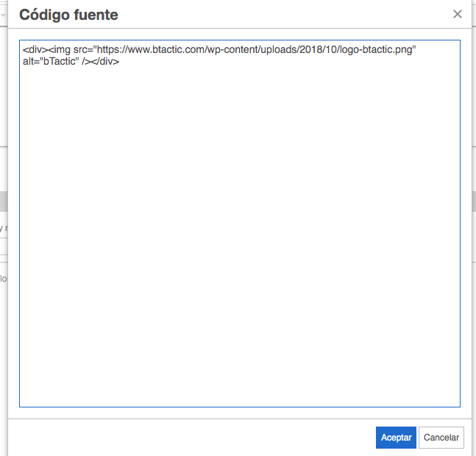Place cursor on the bTactic alt value
The height and width of the screenshot is (456, 476).
coord(59,61)
